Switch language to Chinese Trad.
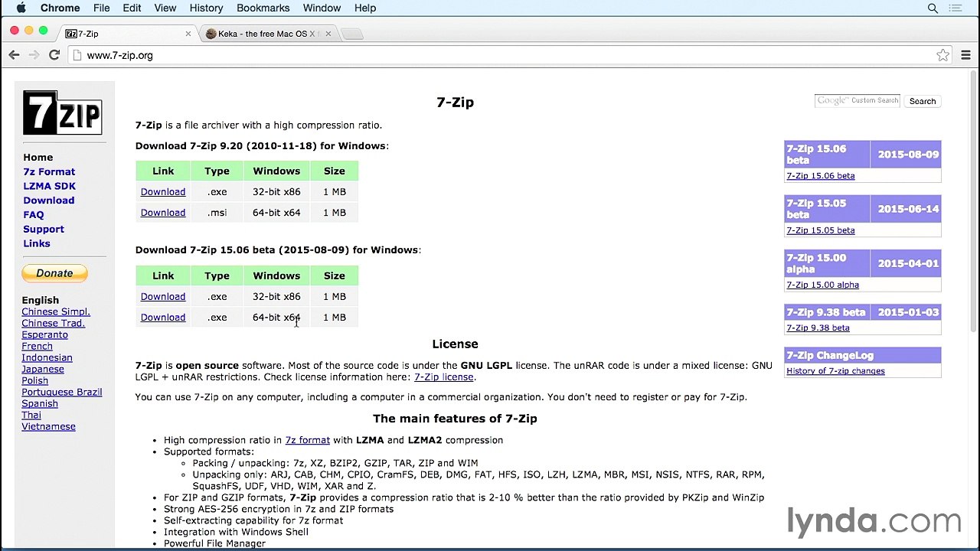 54,323
